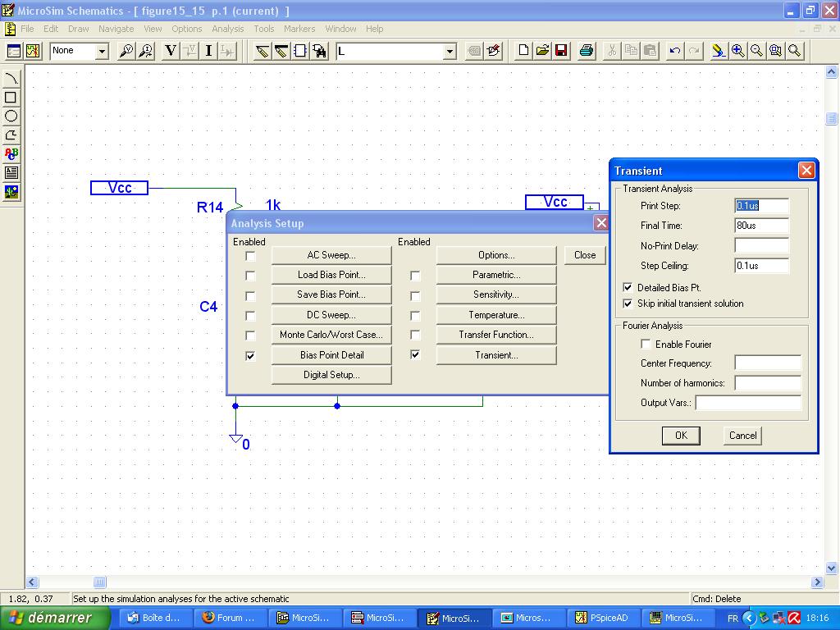
Task: Select the Draw Text tool
Action: tap(11, 153)
